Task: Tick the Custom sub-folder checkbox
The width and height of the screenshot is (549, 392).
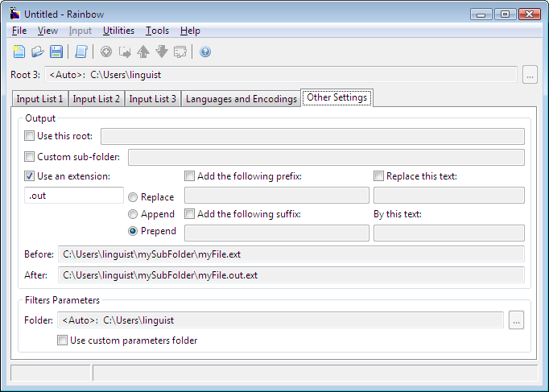Action: point(30,156)
